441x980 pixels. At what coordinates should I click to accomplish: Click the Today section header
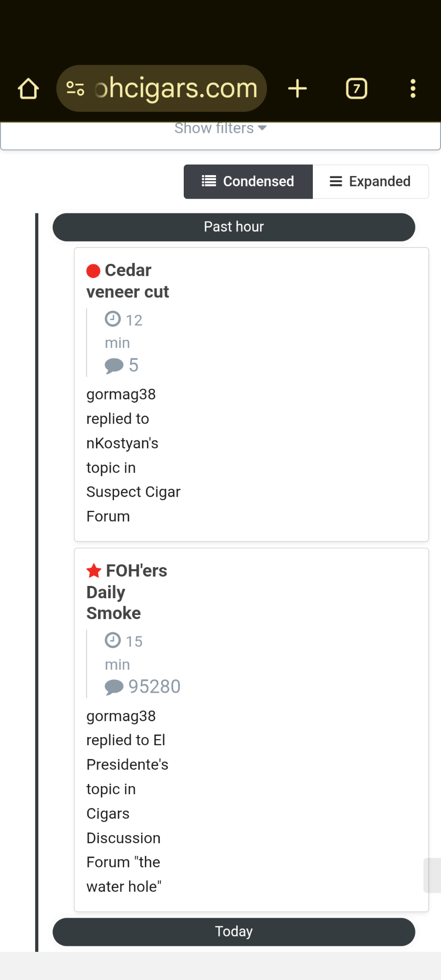[234, 932]
